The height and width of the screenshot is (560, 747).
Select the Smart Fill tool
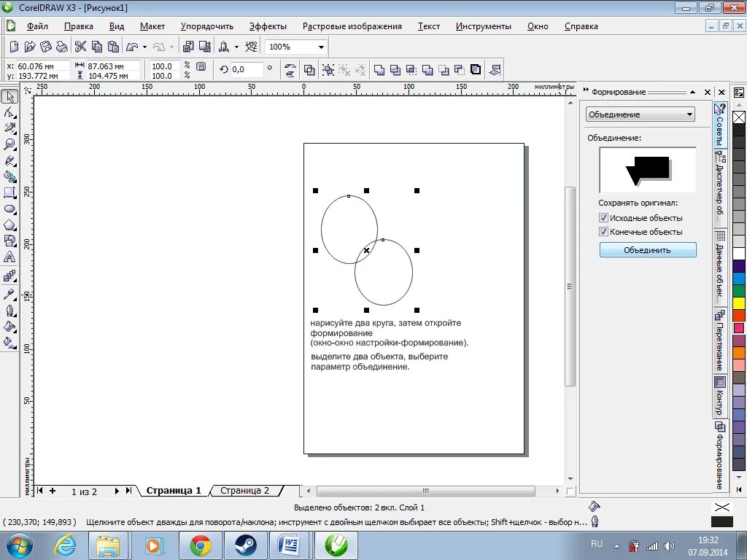pyautogui.click(x=9, y=176)
